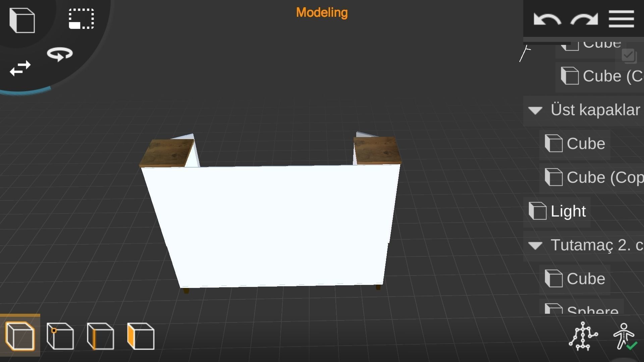Click the Tutamaç 2. group name
Screen dimensions: 644x362
pos(597,245)
